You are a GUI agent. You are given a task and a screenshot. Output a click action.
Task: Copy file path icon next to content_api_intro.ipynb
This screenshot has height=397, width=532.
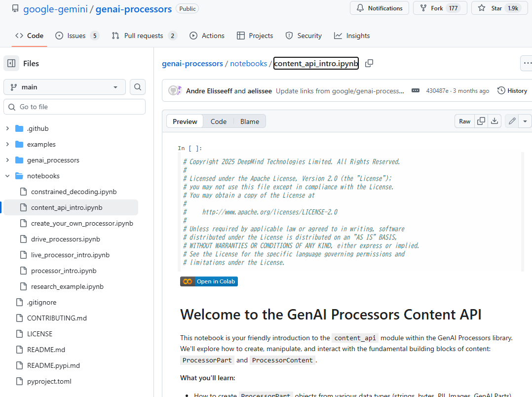369,64
